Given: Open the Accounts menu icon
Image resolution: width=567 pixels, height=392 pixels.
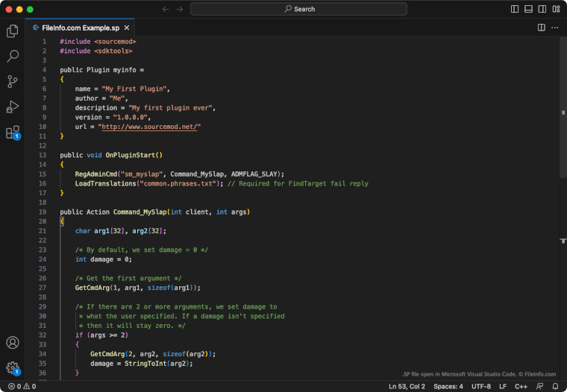Looking at the screenshot, I should 13,343.
